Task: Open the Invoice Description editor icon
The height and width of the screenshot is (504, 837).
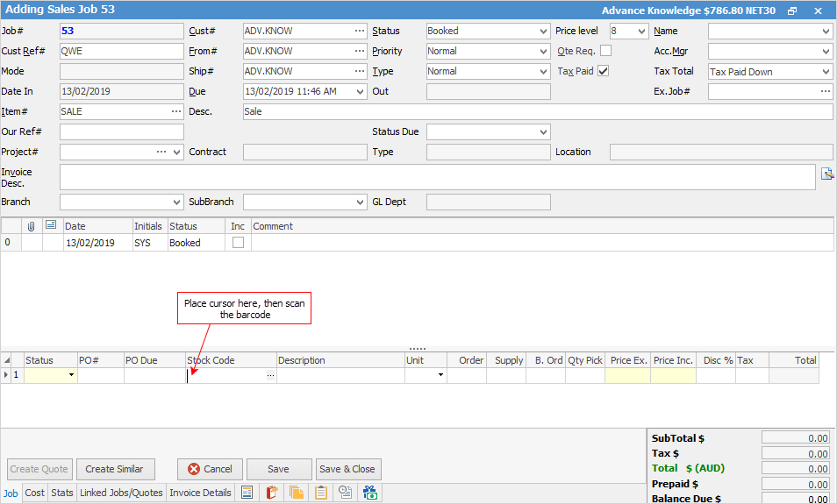Action: 826,174
